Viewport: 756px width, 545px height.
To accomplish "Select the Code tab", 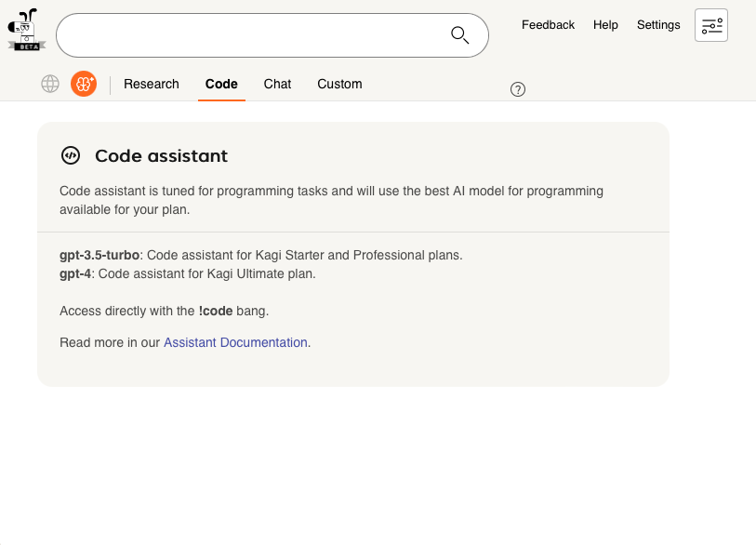I will 221,84.
